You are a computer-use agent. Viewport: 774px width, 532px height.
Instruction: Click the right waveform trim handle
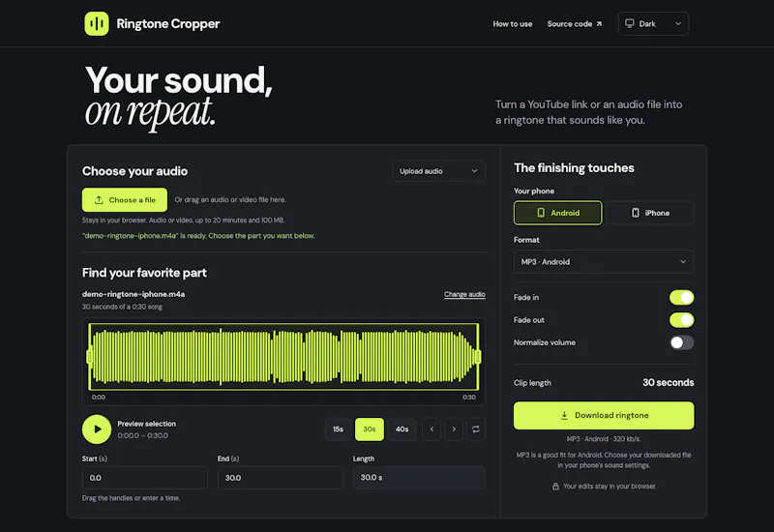click(477, 357)
